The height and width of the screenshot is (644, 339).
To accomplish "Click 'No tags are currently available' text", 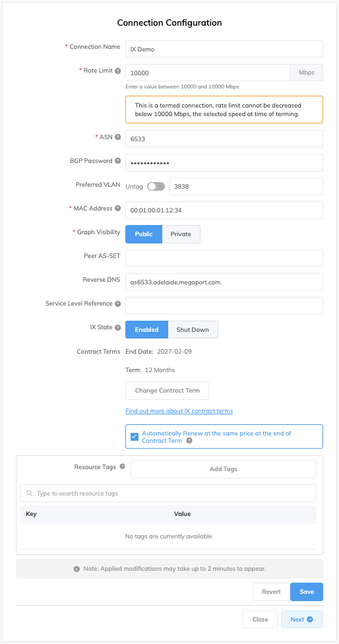I will [x=168, y=536].
